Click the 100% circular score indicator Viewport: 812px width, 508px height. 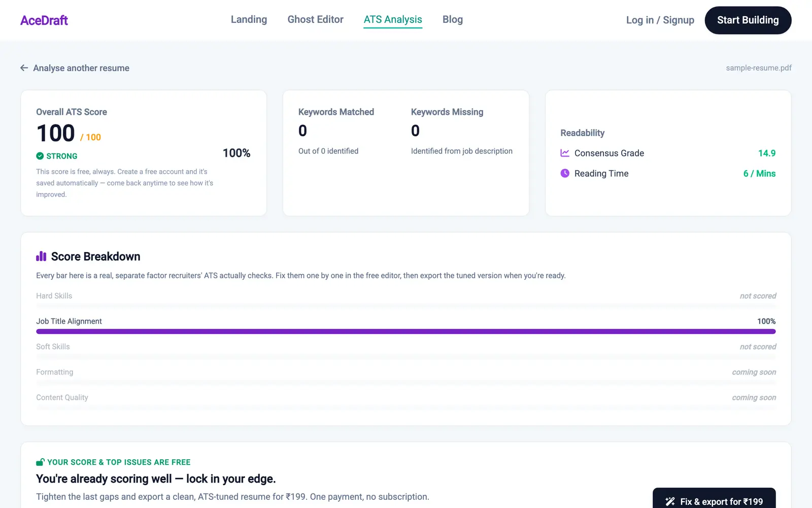pos(236,153)
